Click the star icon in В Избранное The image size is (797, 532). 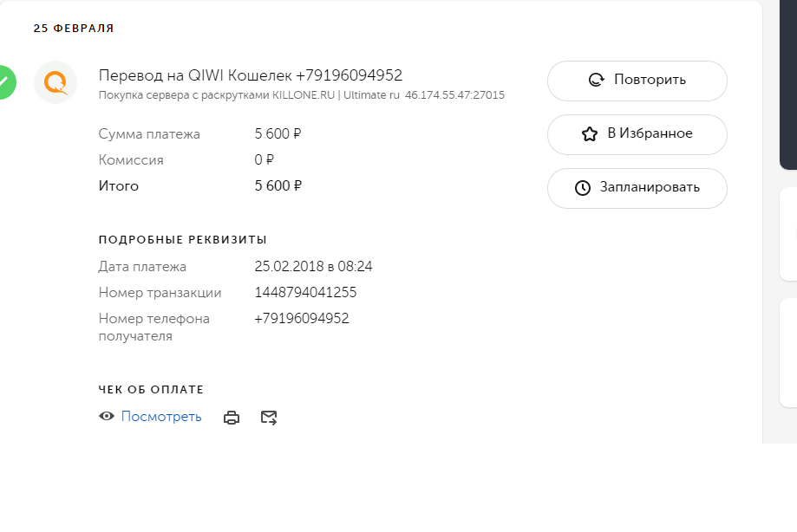tap(589, 134)
